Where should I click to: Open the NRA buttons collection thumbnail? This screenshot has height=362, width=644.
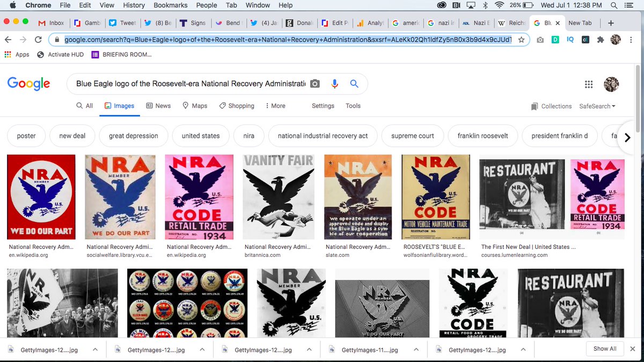tap(187, 303)
